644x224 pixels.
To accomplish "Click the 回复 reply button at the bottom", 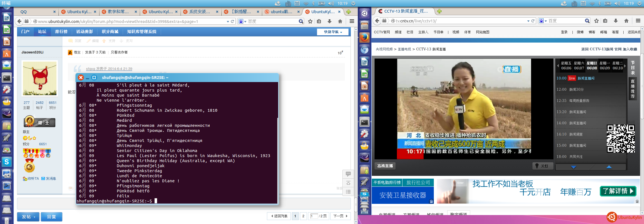I will point(51,217).
